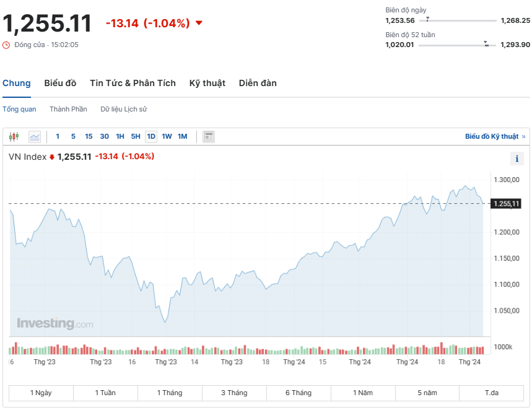Set time range to 6 Tháng
Screen dimensions: 532x410
[x=299, y=393]
